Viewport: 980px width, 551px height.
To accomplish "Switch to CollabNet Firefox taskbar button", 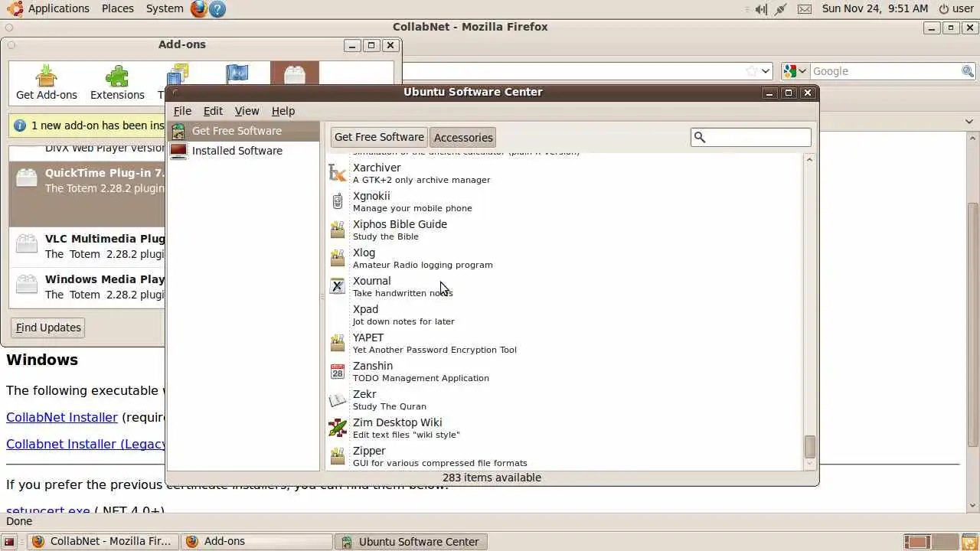I will [102, 542].
